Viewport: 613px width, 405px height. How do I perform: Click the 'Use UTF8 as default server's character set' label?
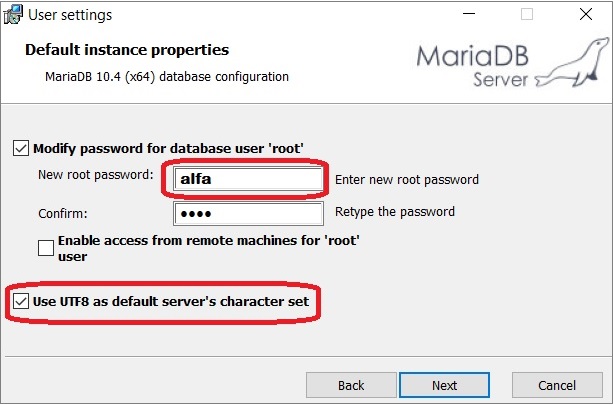click(x=171, y=301)
